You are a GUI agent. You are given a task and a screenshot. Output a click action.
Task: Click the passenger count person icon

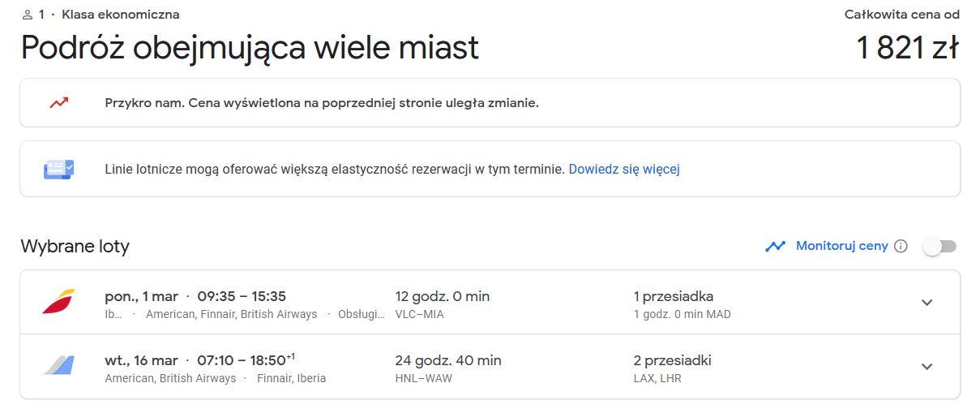click(x=28, y=15)
